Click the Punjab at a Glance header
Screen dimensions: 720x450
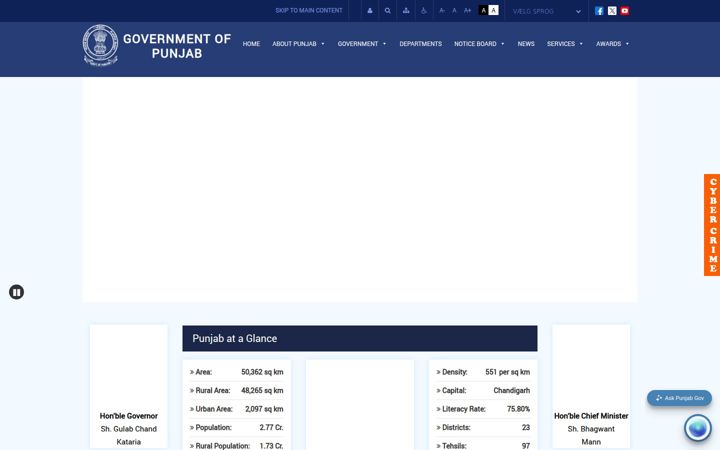tap(360, 338)
